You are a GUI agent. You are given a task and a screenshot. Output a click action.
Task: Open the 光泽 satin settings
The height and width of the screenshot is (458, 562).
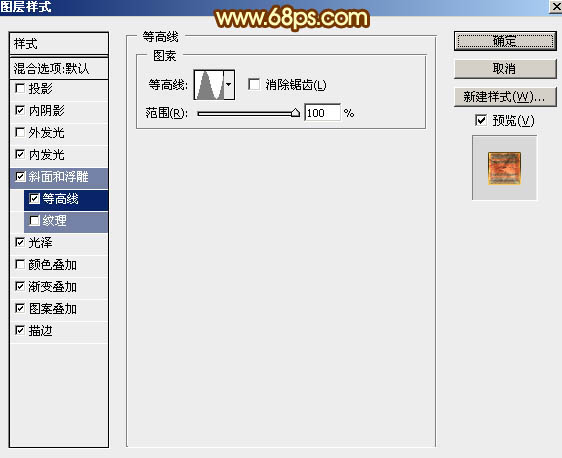[59, 243]
